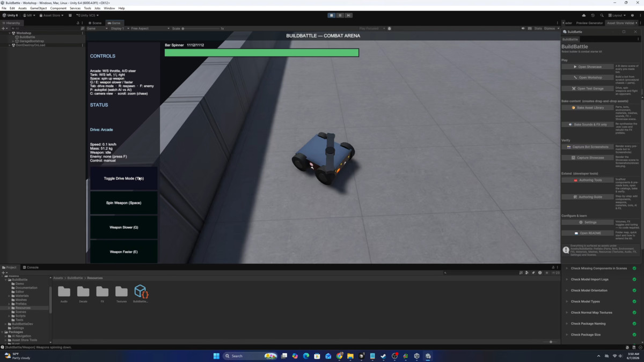The height and width of the screenshot is (362, 644).
Task: Click the Hierarchy create plus button
Action: pos(4,28)
